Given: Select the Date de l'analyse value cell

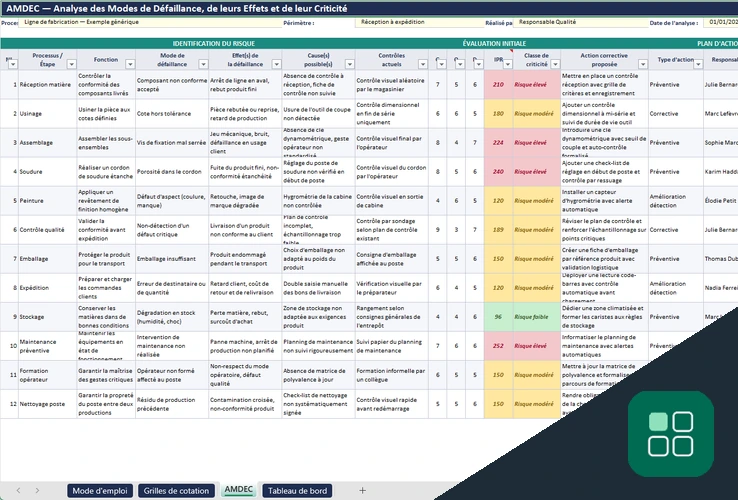Looking at the screenshot, I should click(721, 22).
